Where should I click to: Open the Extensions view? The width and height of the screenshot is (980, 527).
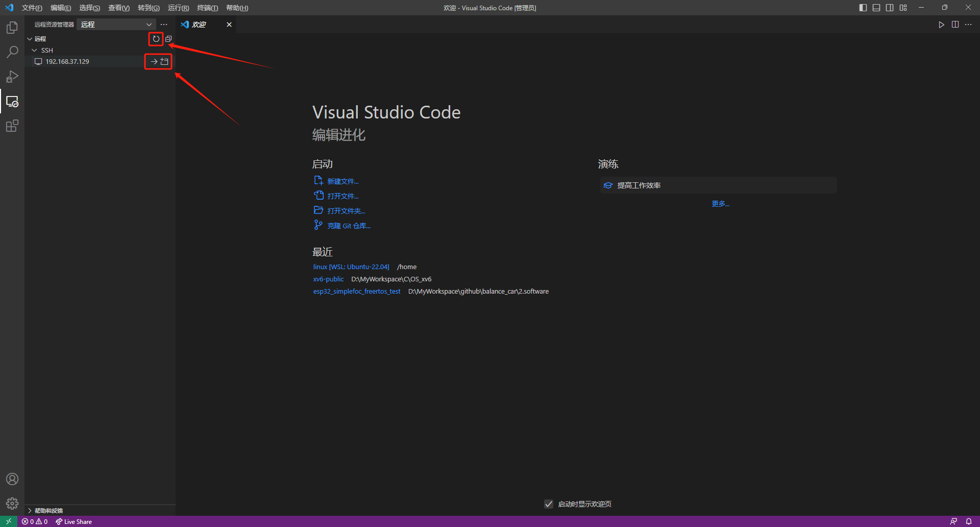coord(12,126)
